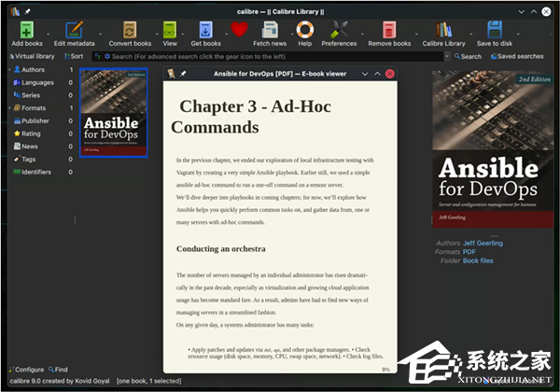Open Saved searches button
This screenshot has width=560, height=392.
pyautogui.click(x=517, y=56)
